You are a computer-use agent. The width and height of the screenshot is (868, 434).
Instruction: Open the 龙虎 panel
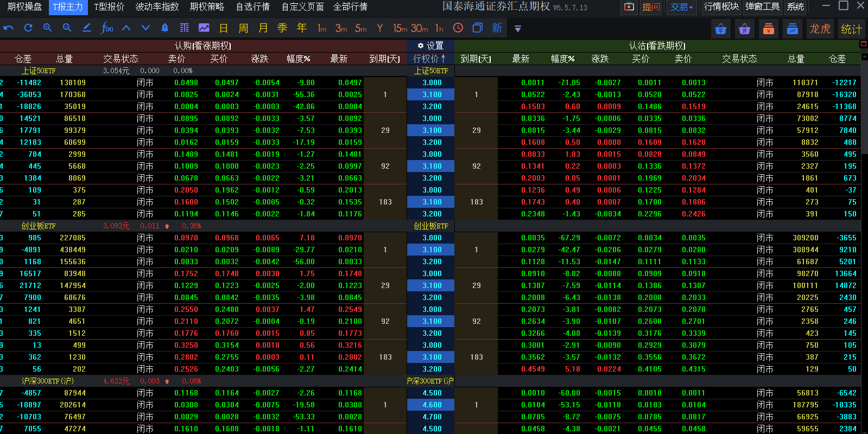[820, 29]
